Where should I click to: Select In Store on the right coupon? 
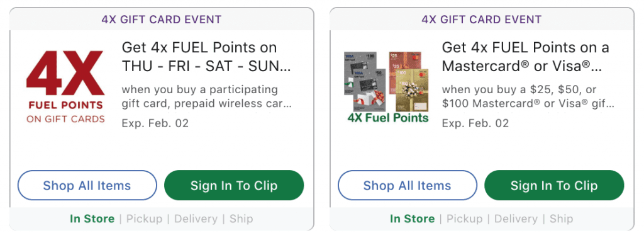tap(413, 219)
